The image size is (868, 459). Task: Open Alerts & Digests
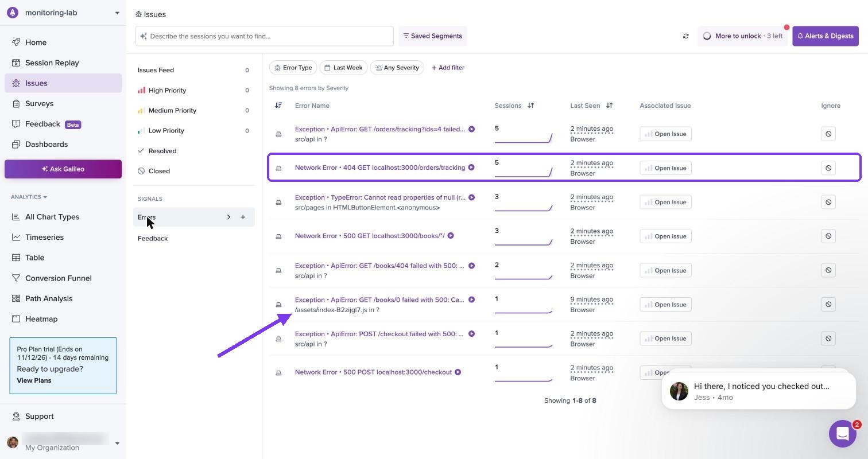[x=826, y=36]
